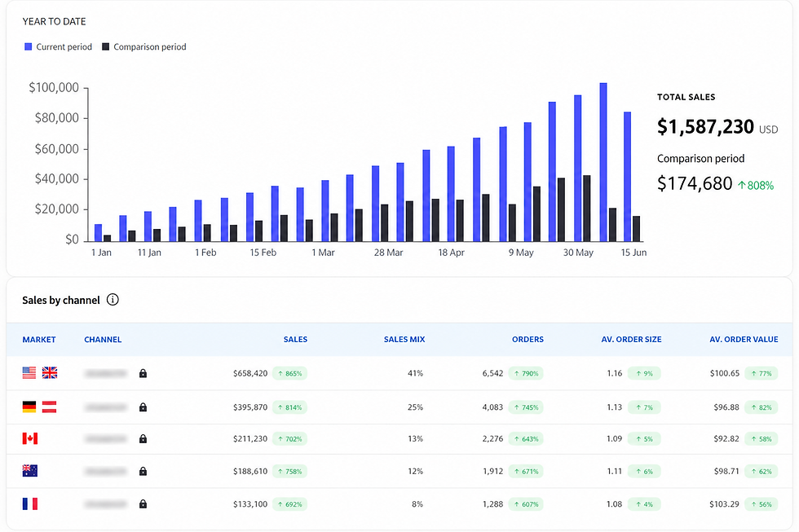The image size is (799, 532).
Task: Click the Australian flag icon
Action: (x=30, y=471)
